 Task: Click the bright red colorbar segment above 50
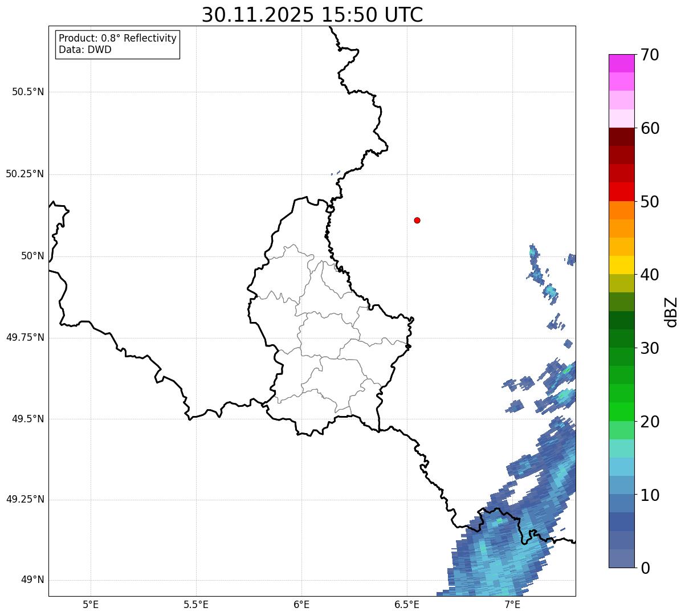pyautogui.click(x=621, y=192)
